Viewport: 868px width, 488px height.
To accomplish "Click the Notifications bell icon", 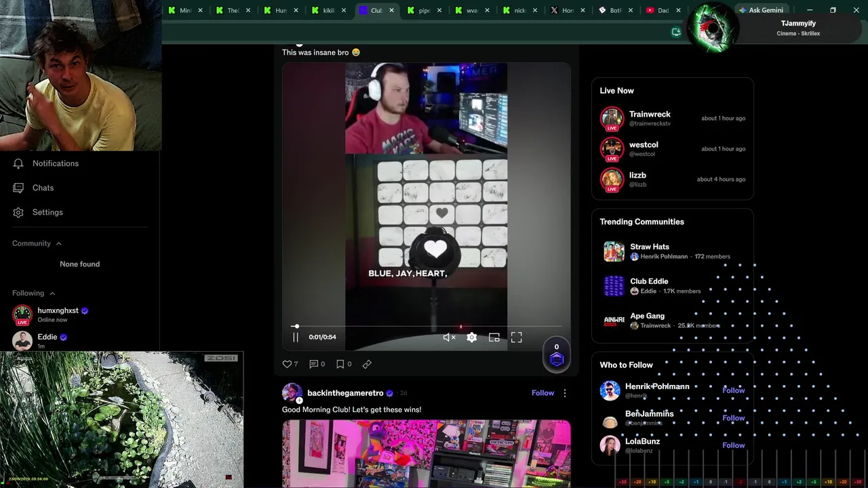I will pos(18,163).
